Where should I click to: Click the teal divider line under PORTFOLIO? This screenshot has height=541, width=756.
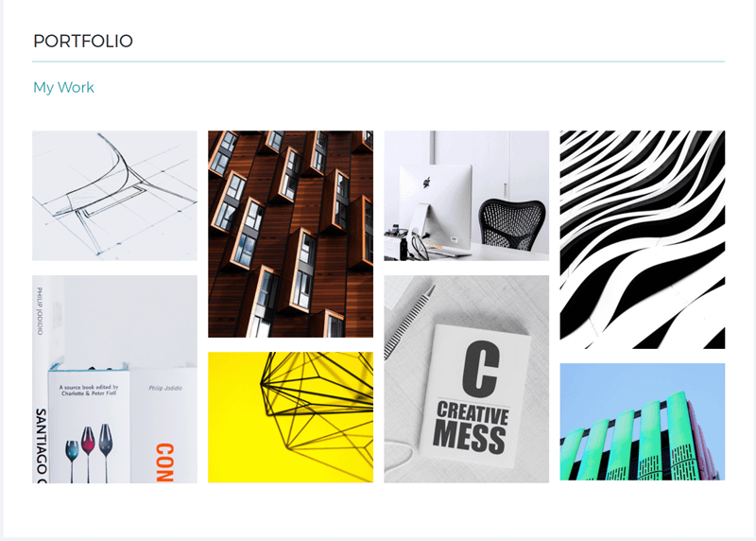click(x=379, y=61)
